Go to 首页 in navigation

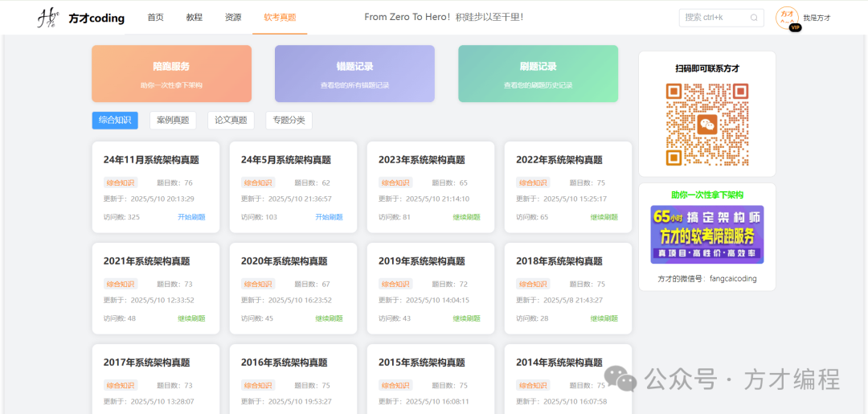[156, 18]
